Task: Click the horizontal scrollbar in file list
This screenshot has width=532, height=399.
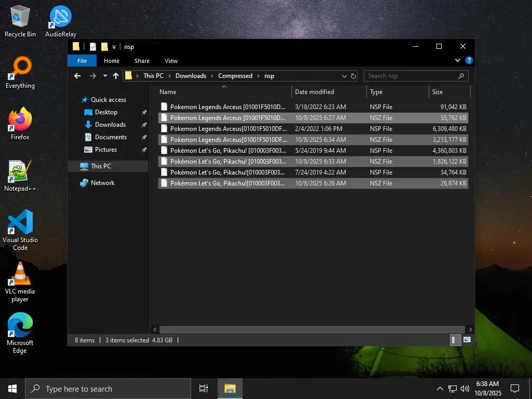Action: pos(312,329)
